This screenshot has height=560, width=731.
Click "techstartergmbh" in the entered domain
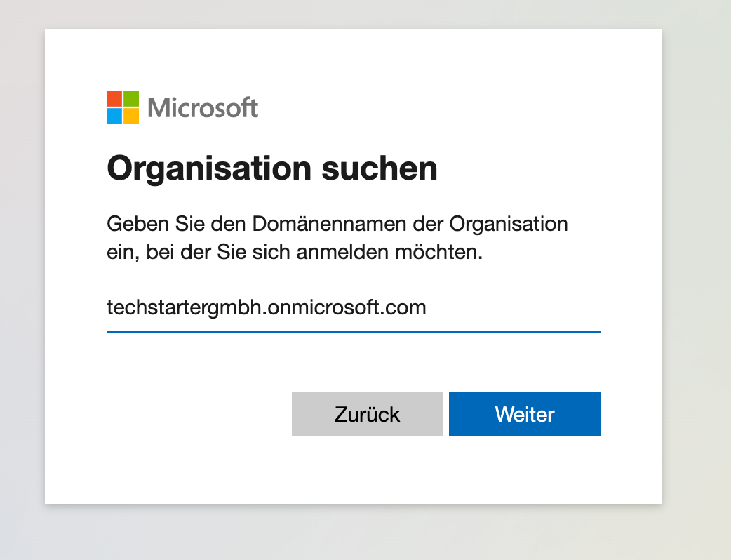coord(186,308)
